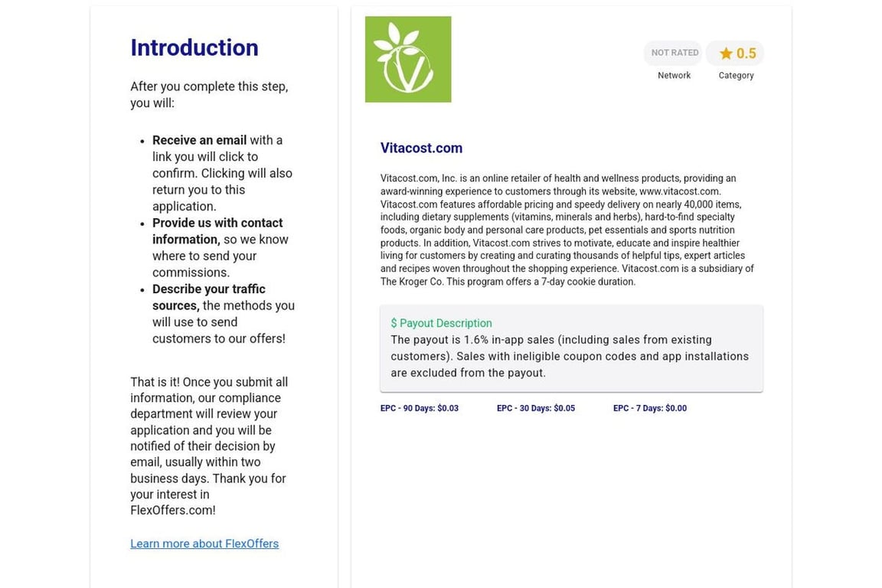Click the Vitacost company description paragraph
882x588 pixels.
tap(567, 230)
